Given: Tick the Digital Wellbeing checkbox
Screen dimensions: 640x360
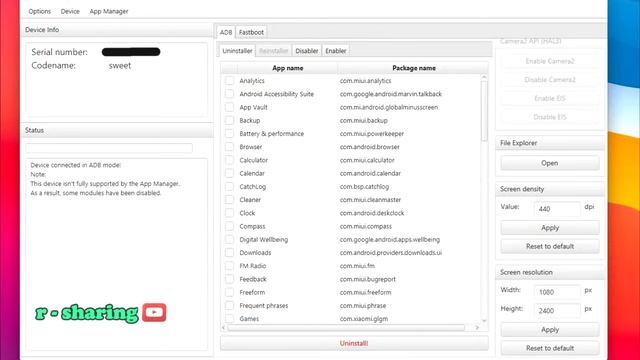Looking at the screenshot, I should point(229,240).
